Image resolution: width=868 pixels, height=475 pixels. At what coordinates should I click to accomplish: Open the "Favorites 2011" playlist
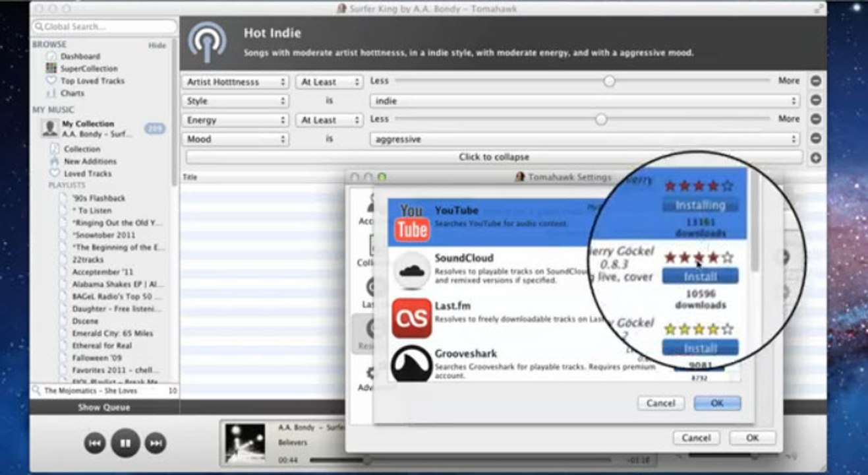(117, 371)
